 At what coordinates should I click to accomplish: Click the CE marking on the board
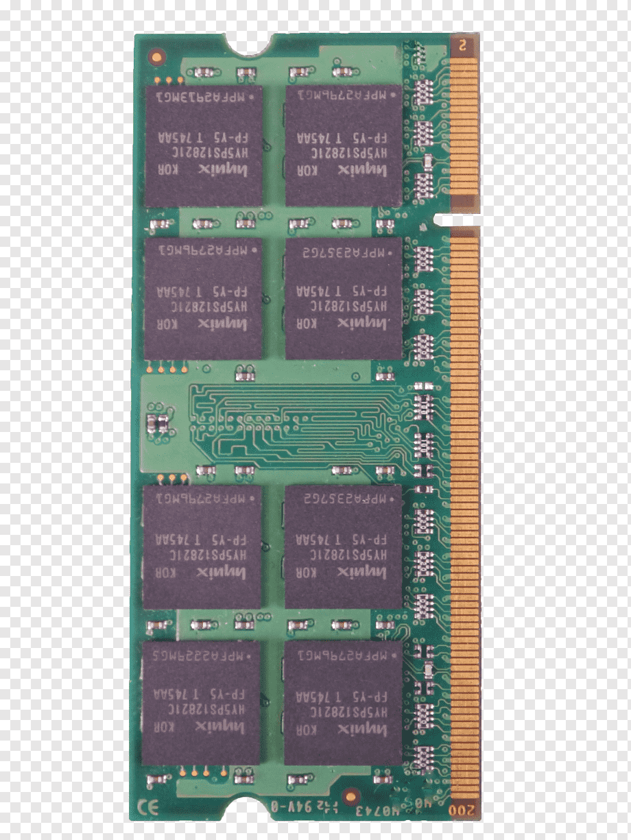(149, 808)
